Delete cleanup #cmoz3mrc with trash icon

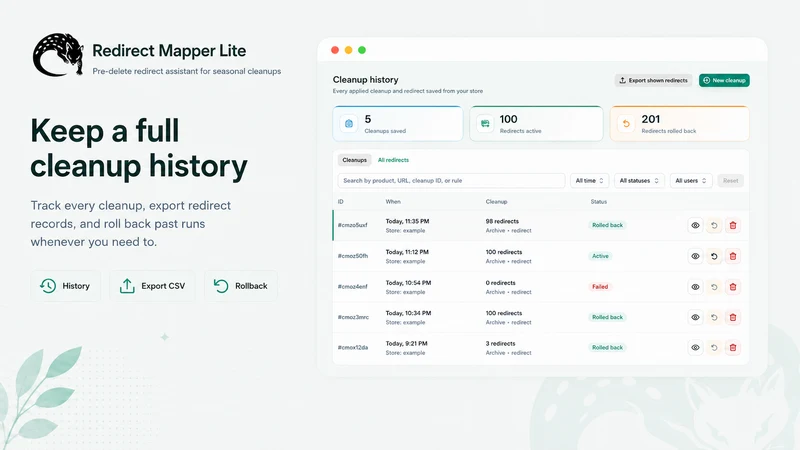coord(733,317)
